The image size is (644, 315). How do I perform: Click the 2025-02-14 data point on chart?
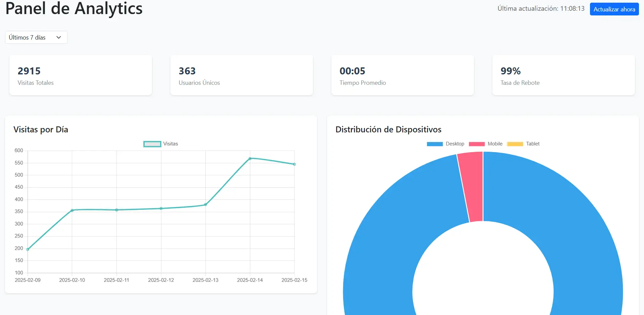(x=250, y=159)
